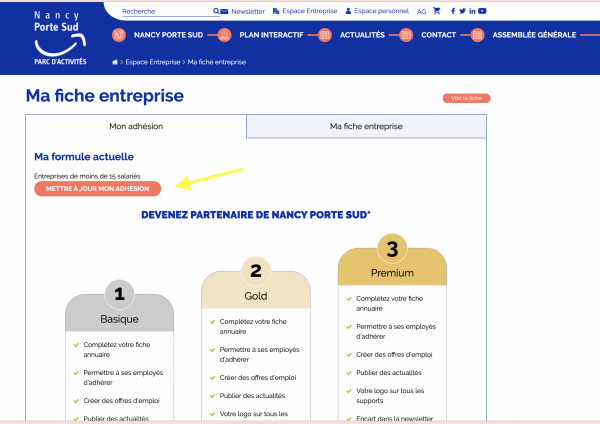Viewport: 600px width, 424px height.
Task: Click the Nancy Porte Sud logo
Action: coord(60,38)
